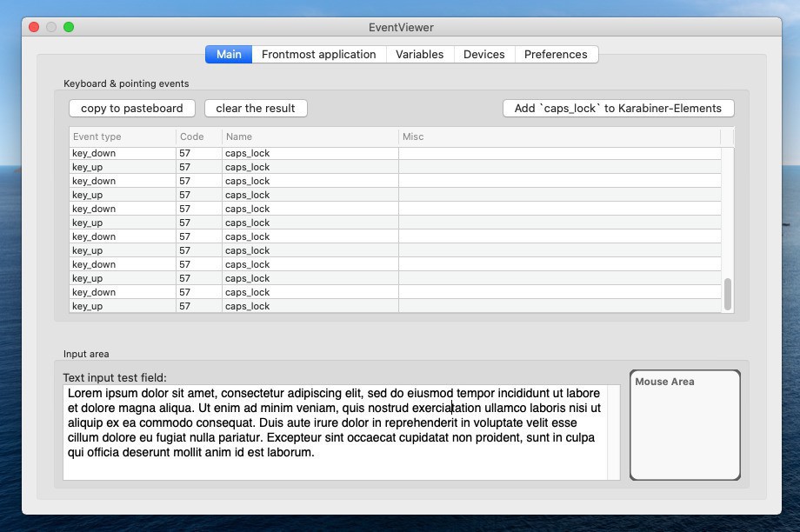Viewport: 800px width, 532px height.
Task: Click the copy to pasteboard button
Action: 132,109
